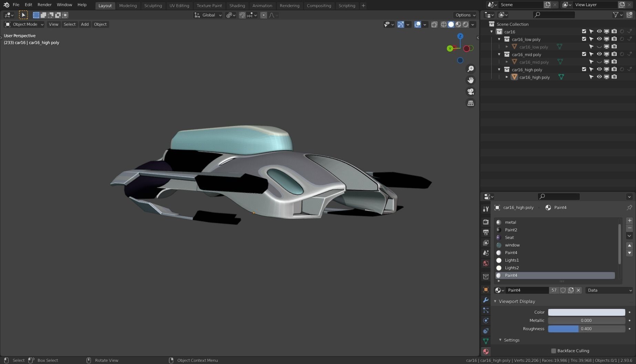636x364 pixels.
Task: Select wireframe viewport shading
Action: pos(444,24)
